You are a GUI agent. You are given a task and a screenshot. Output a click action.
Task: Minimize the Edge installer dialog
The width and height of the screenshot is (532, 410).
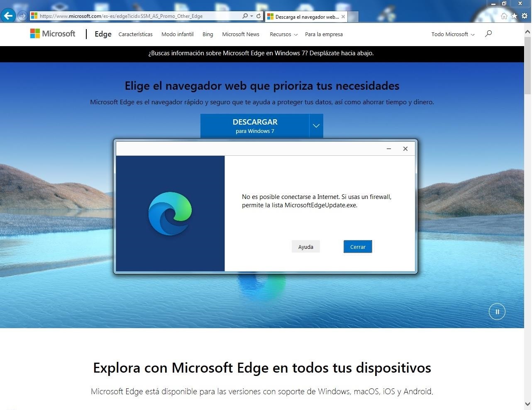tap(389, 149)
